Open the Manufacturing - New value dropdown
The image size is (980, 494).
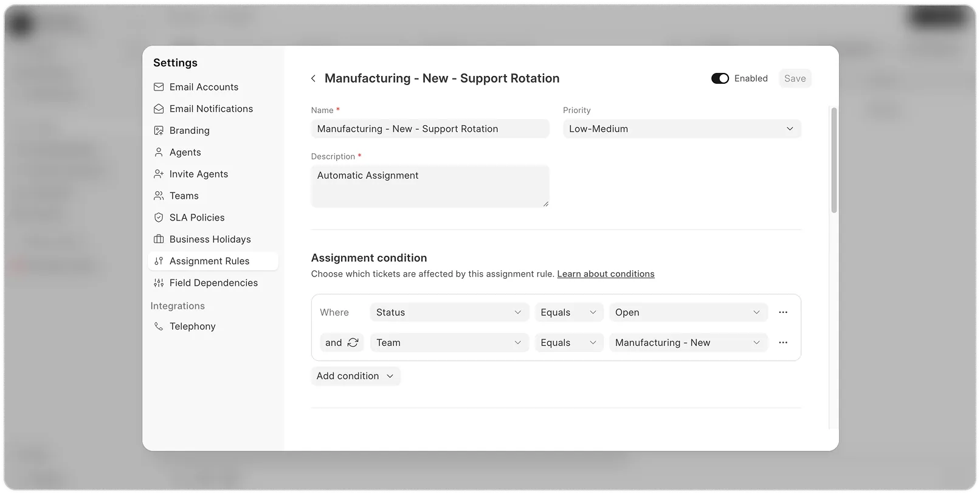688,343
